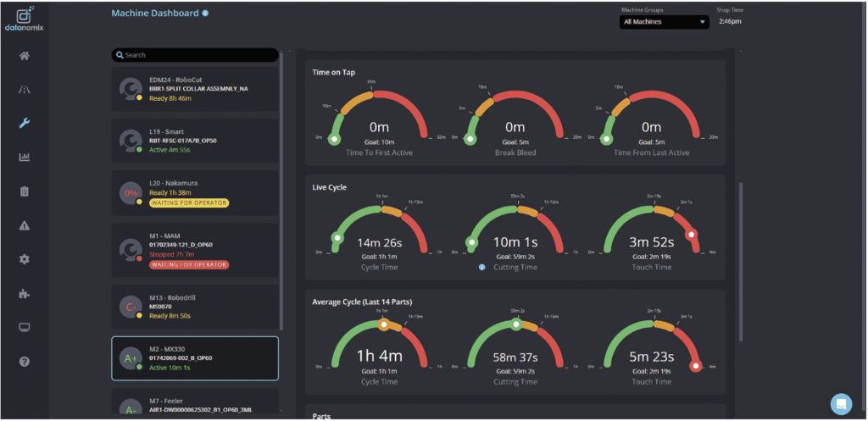Open the chat widget button

(841, 403)
